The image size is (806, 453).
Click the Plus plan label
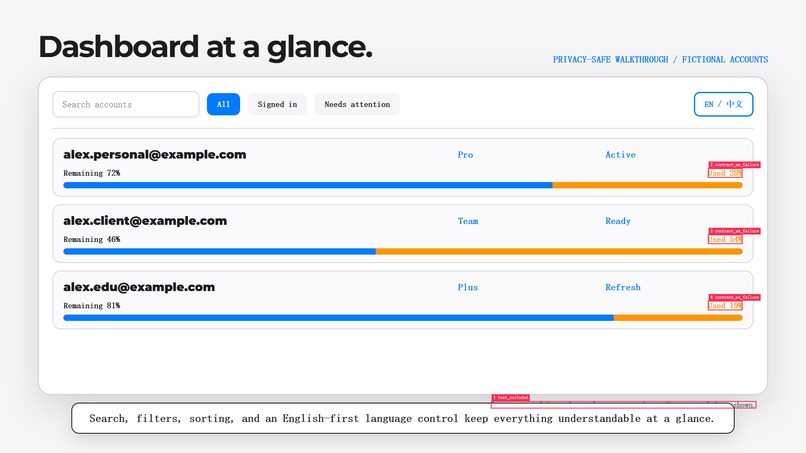click(x=468, y=287)
